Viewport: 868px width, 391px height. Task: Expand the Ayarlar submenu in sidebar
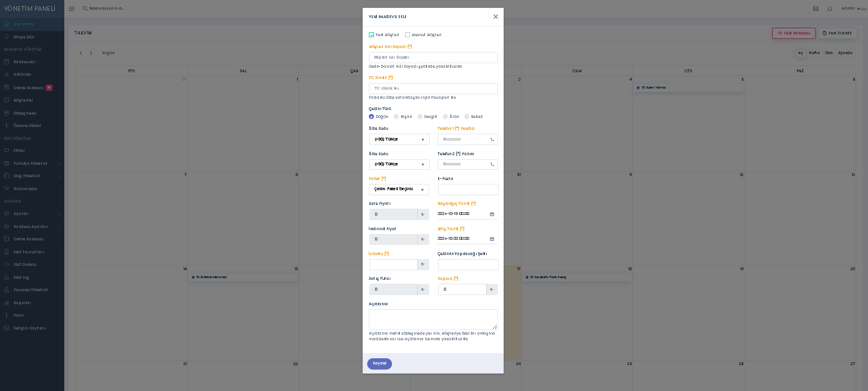coord(32,214)
